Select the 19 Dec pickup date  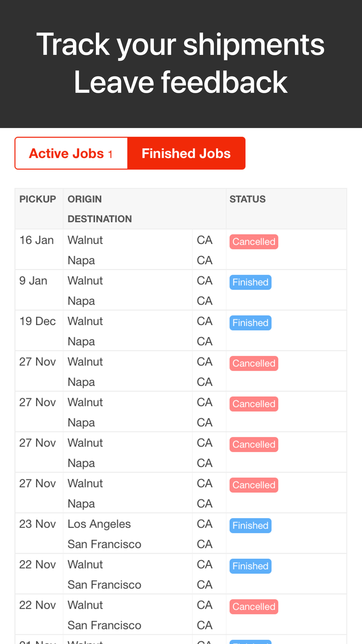(37, 321)
